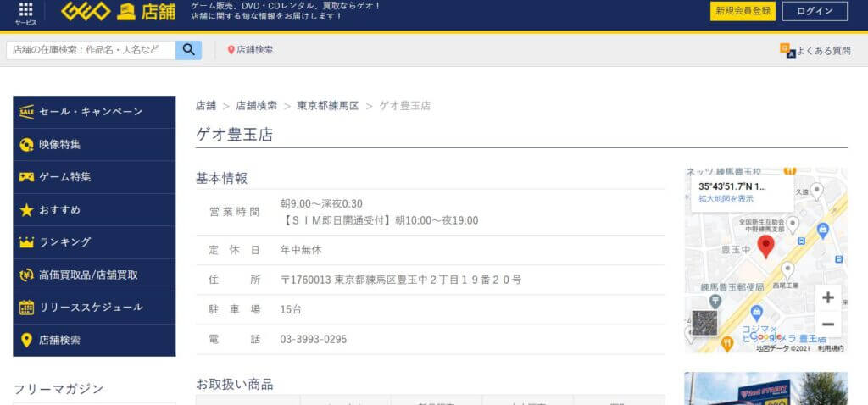
Task: Click the 練馬豊玉郵便局 map marker
Action: coord(715,302)
